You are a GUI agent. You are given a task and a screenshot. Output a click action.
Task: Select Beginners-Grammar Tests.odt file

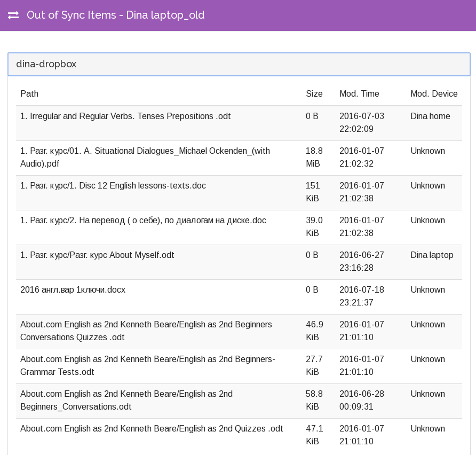pyautogui.click(x=147, y=366)
